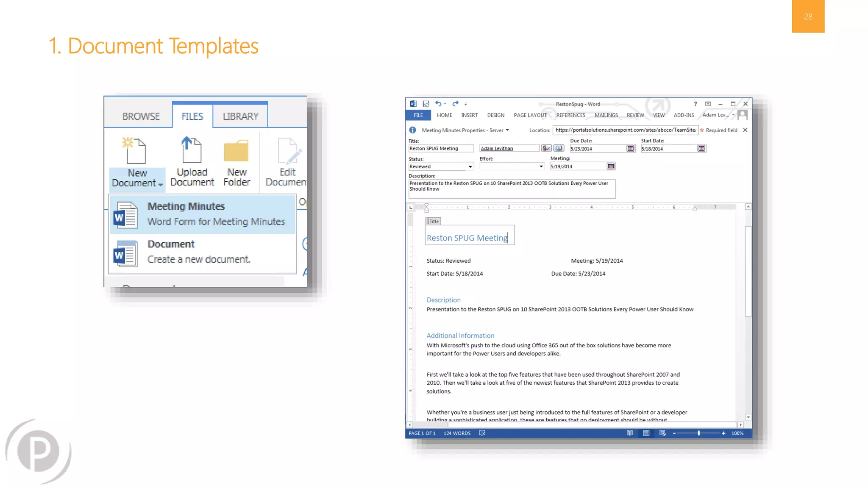Open the Start Date calendar picker
868x488 pixels.
click(x=701, y=149)
